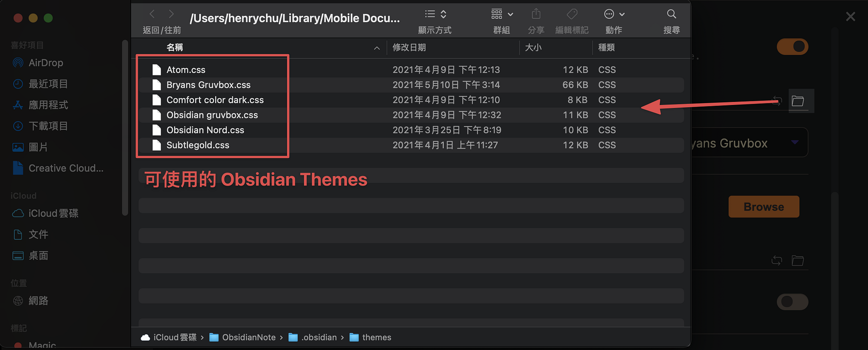868x350 pixels.
Task: Click reload themes icon in Obsidian
Action: click(x=777, y=101)
